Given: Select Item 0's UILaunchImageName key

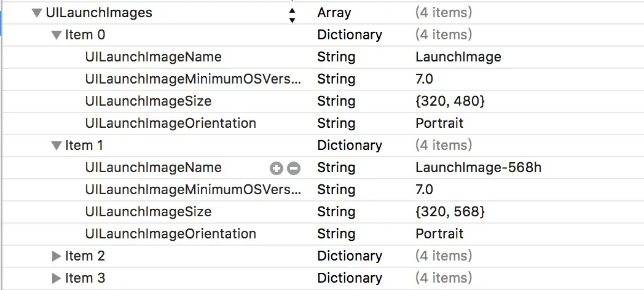Looking at the screenshot, I should pos(154,57).
